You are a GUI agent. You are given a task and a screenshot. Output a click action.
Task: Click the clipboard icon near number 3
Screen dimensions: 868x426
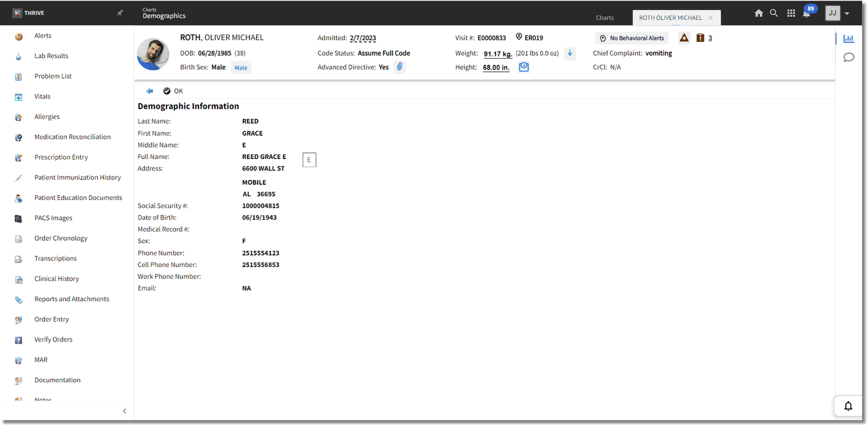click(700, 38)
